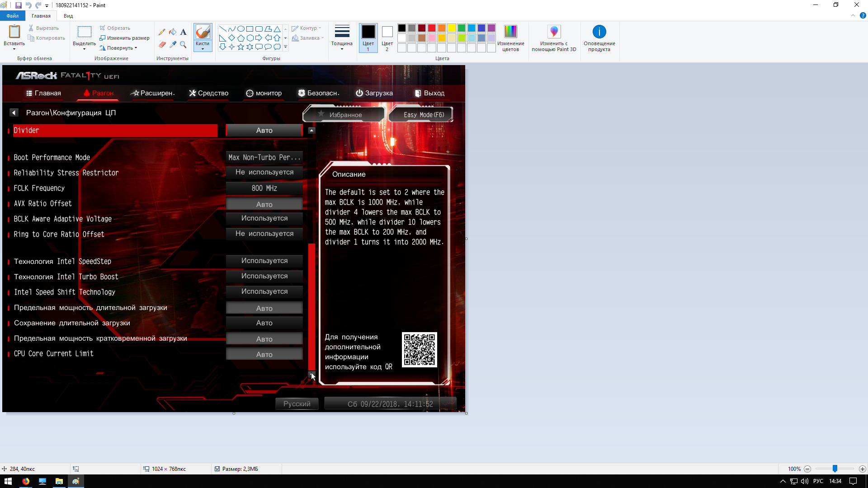Activate the Цвет 2 color selector
This screenshot has height=488, width=868.
387,38
